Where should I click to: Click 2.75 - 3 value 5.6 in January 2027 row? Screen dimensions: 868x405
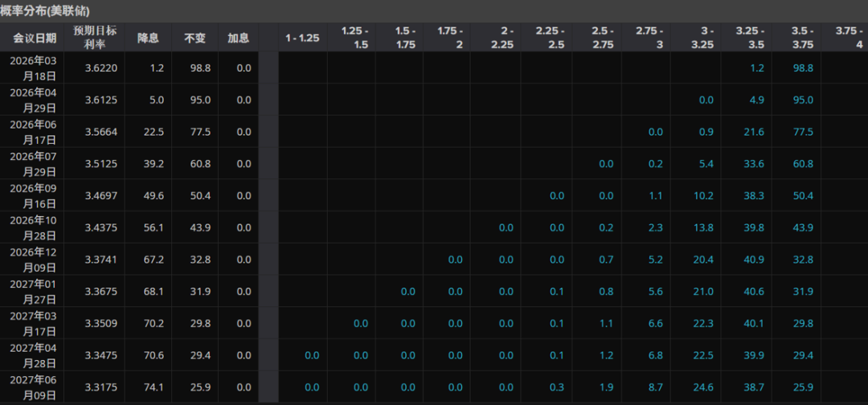point(655,292)
